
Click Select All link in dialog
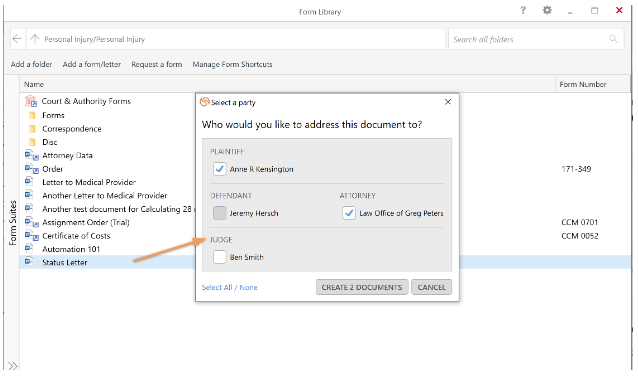217,287
